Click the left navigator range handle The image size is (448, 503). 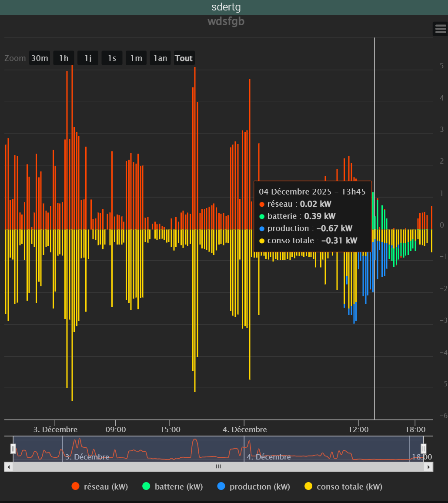click(x=13, y=449)
